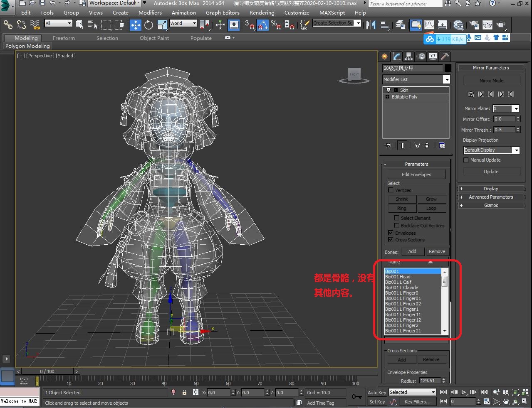532x408 pixels.
Task: Select the Mirror tool on main toolbar
Action: [x=371, y=25]
